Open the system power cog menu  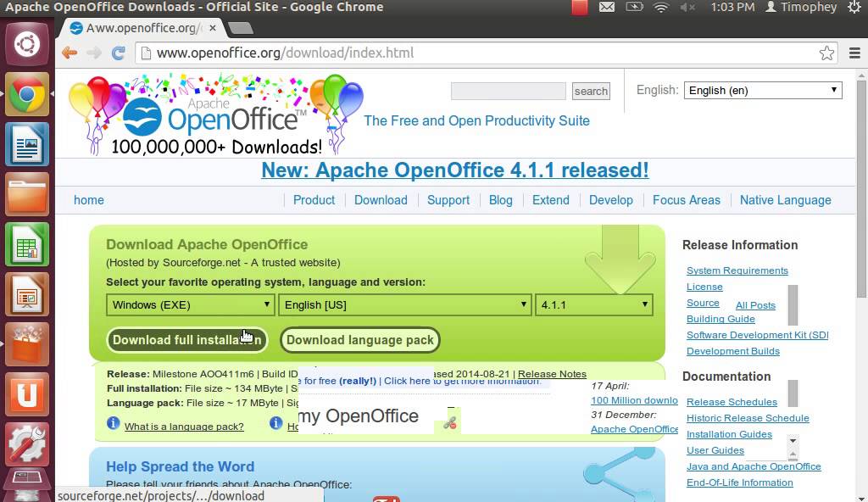pyautogui.click(x=854, y=7)
